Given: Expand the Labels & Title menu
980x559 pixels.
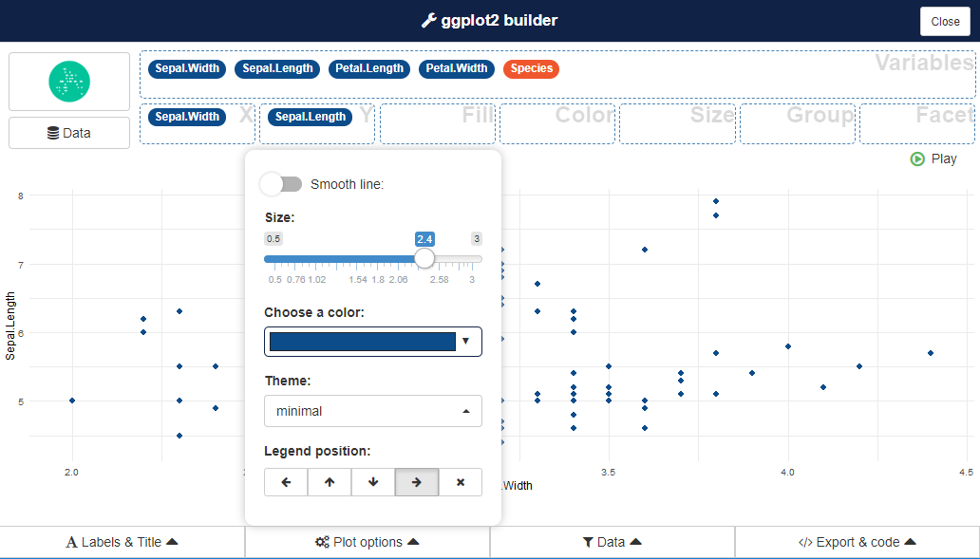Looking at the screenshot, I should tap(122, 542).
